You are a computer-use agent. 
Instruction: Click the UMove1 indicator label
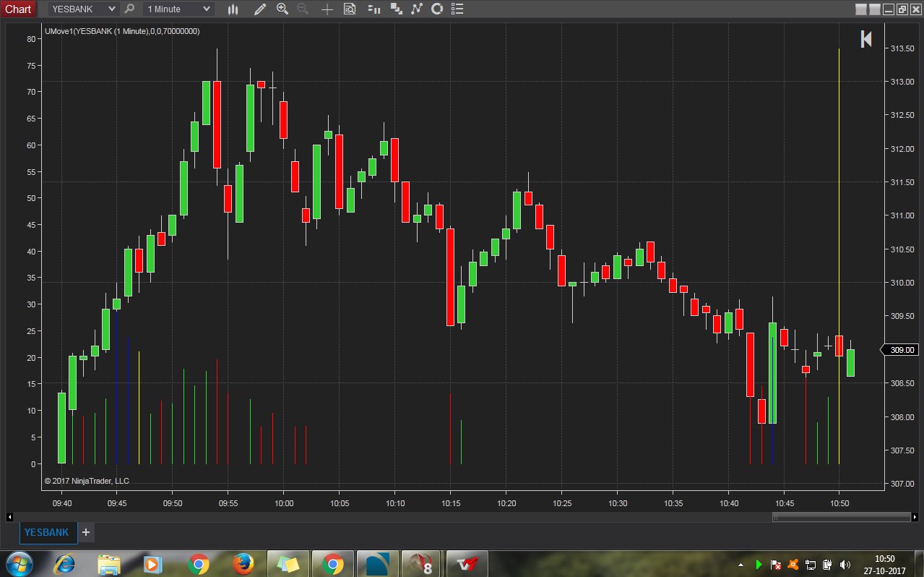122,31
